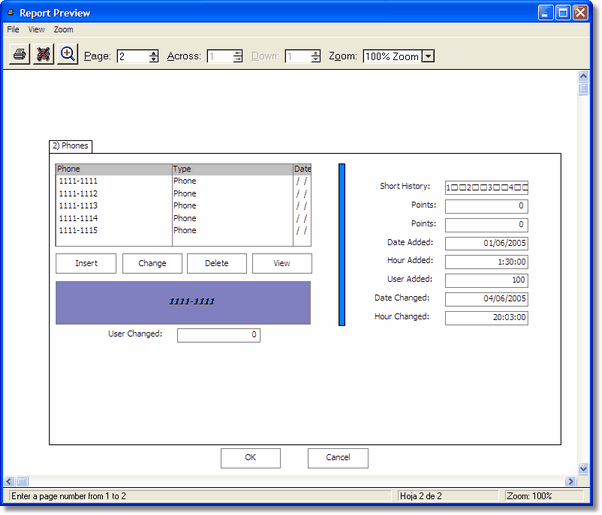Click the Report Preview title bar icon
The height and width of the screenshot is (515, 602).
[x=11, y=13]
